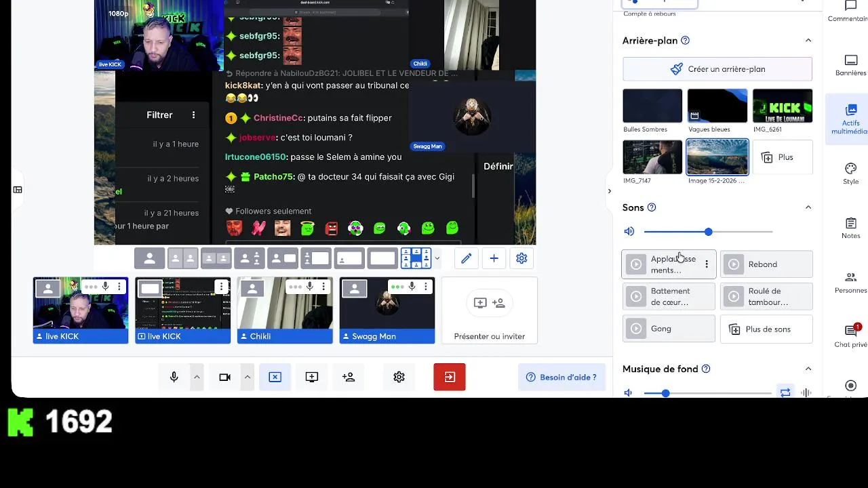The width and height of the screenshot is (868, 488).
Task: Open Musique de fond help icon
Action: pos(706,369)
